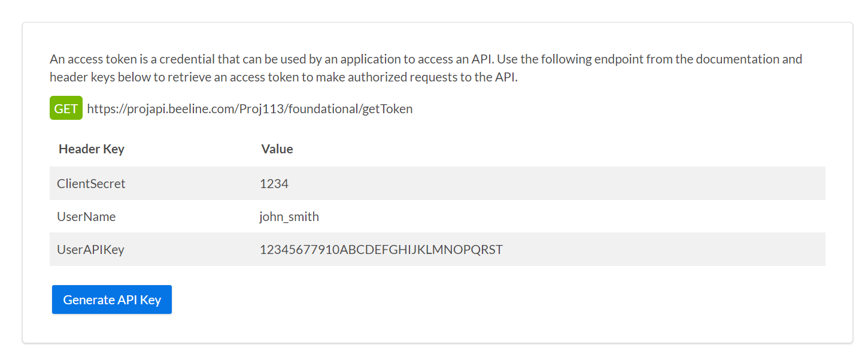Select the ClientSecret header key cell
This screenshot has height=360, width=868.
91,183
